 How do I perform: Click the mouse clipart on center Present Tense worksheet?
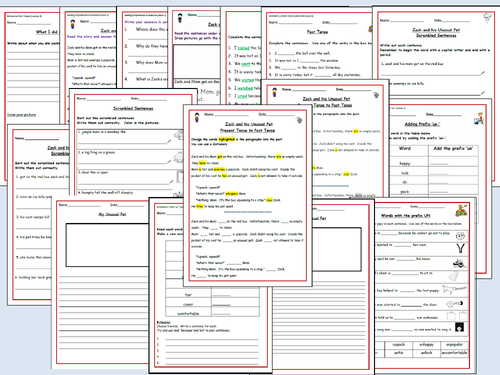299,120
